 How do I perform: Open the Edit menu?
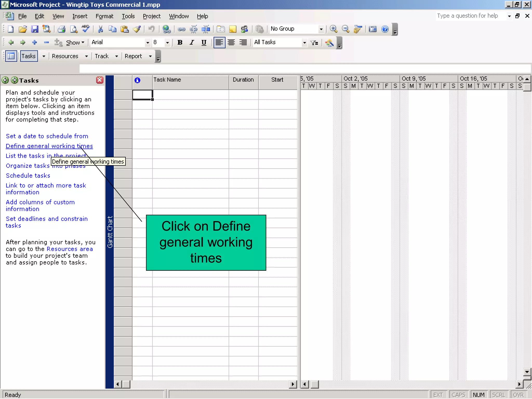[x=39, y=16]
